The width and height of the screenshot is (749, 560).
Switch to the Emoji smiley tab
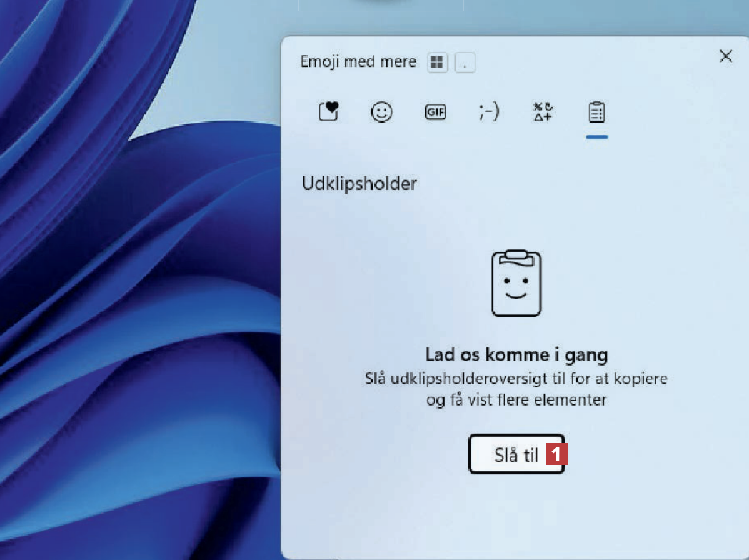381,112
